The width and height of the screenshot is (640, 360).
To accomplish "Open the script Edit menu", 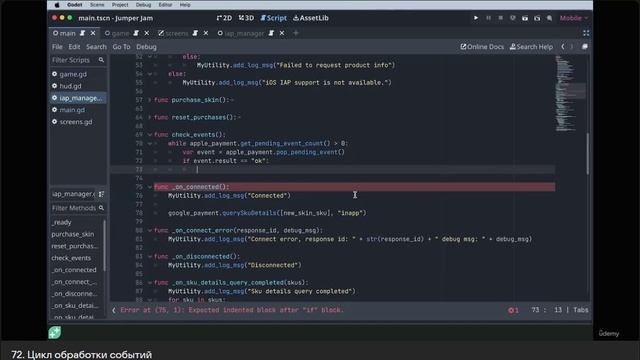I will [74, 47].
